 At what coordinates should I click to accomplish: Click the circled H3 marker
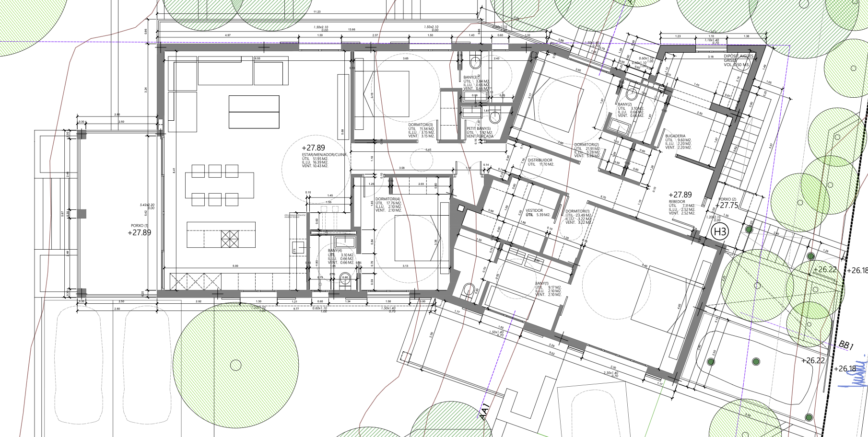720,232
